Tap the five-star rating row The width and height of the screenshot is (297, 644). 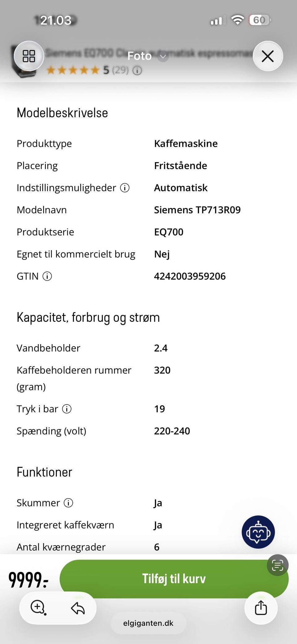pyautogui.click(x=73, y=70)
